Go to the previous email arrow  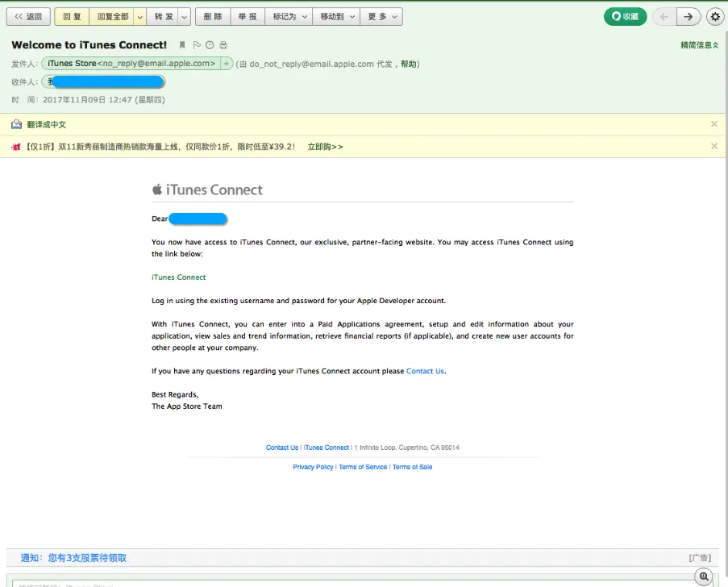click(x=664, y=17)
